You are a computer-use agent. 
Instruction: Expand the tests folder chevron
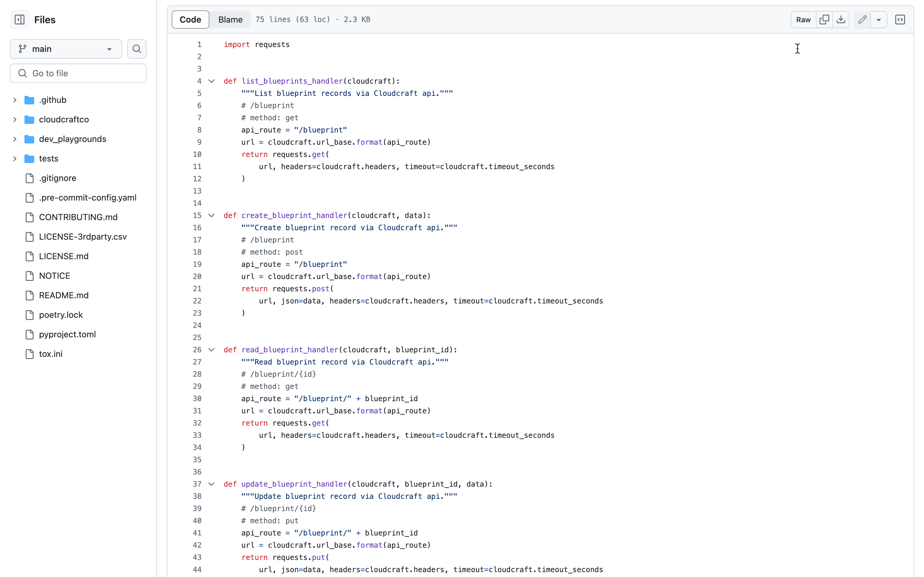[x=15, y=159]
